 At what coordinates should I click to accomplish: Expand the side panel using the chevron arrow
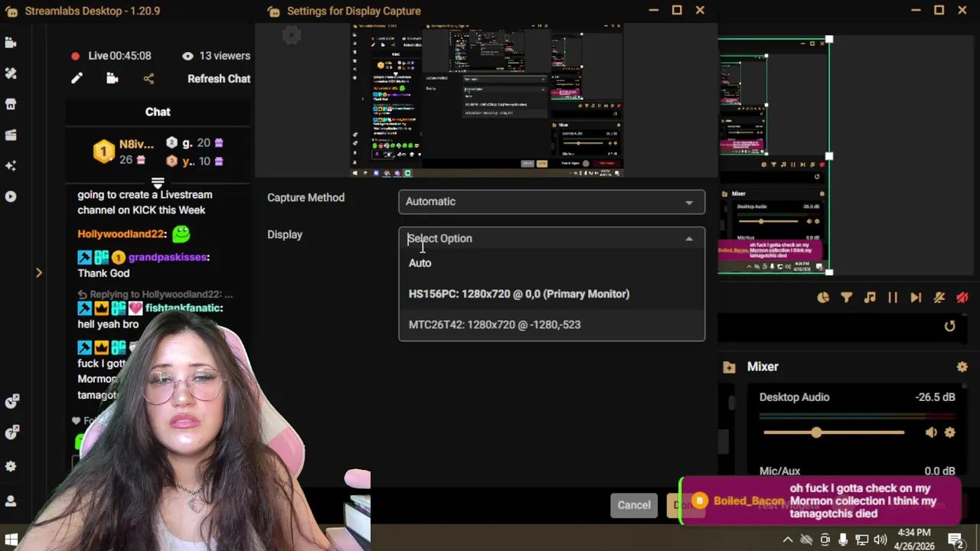coord(39,272)
